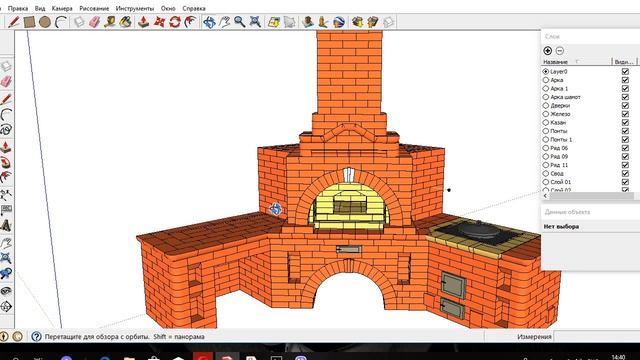Viewport: 640px width, 360px height.
Task: Collapse the Слои panel header
Action: tap(590, 36)
